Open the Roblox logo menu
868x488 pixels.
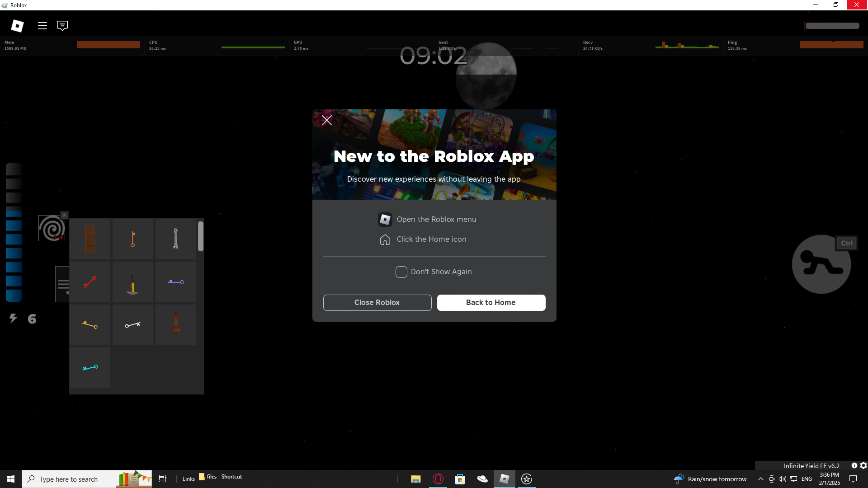pyautogui.click(x=17, y=26)
